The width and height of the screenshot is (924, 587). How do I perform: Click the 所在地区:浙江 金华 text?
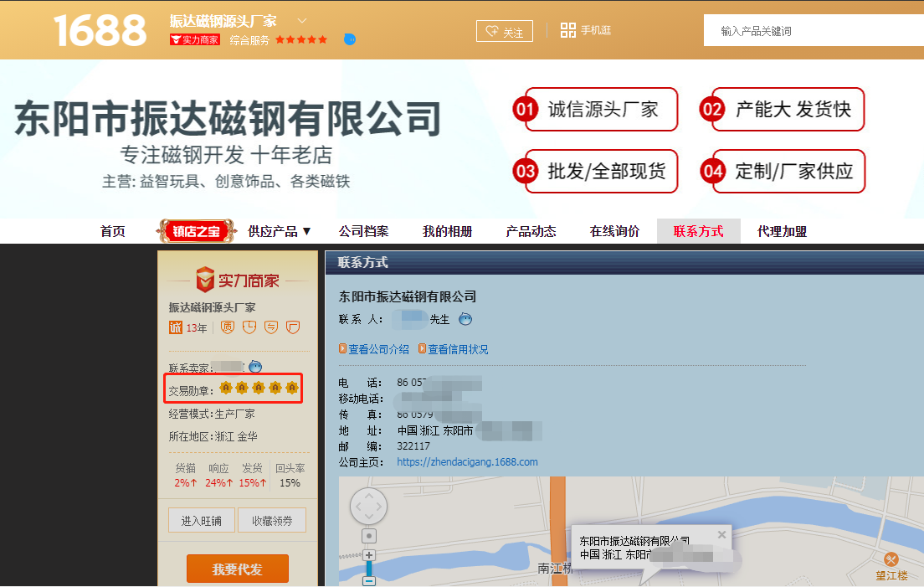[213, 436]
